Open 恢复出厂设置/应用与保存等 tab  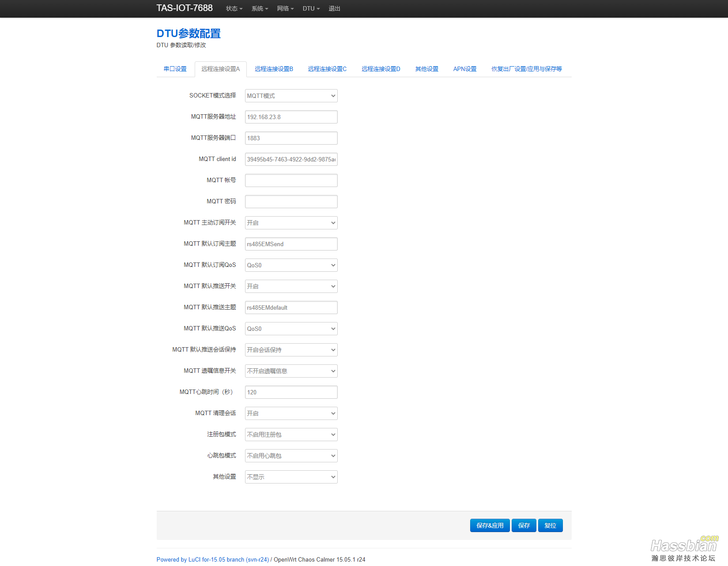527,69
